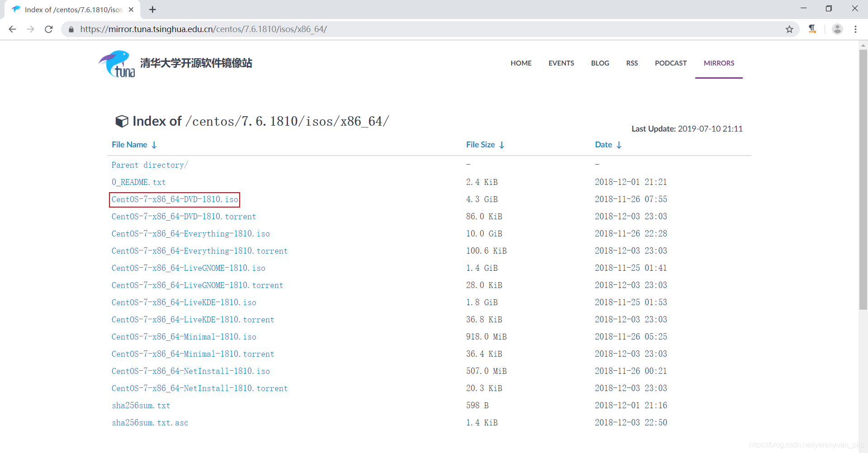Click the browser forward arrow
Viewport: 868px width, 453px height.
(30, 29)
